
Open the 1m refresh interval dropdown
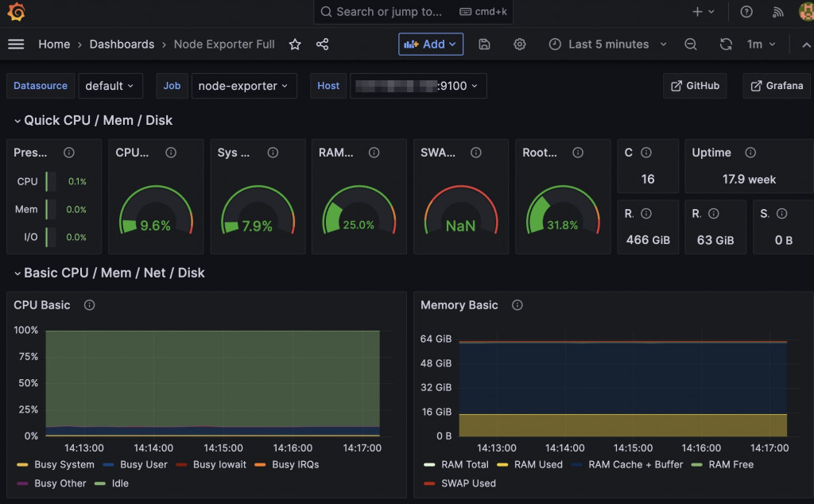[761, 44]
